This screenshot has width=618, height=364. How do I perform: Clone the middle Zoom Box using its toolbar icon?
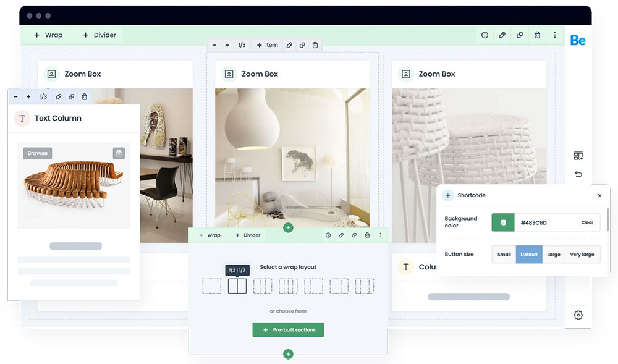point(302,45)
